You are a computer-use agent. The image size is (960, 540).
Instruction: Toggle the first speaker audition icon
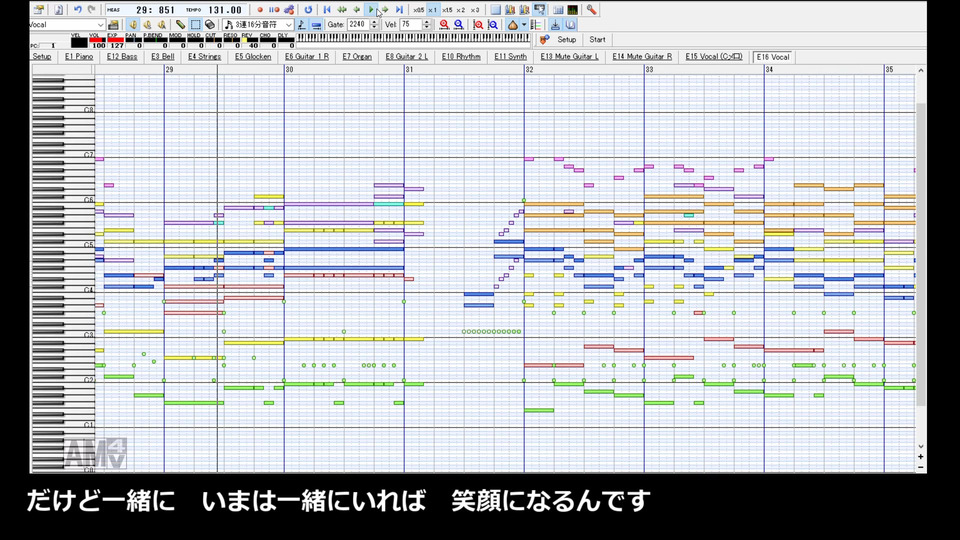(133, 24)
